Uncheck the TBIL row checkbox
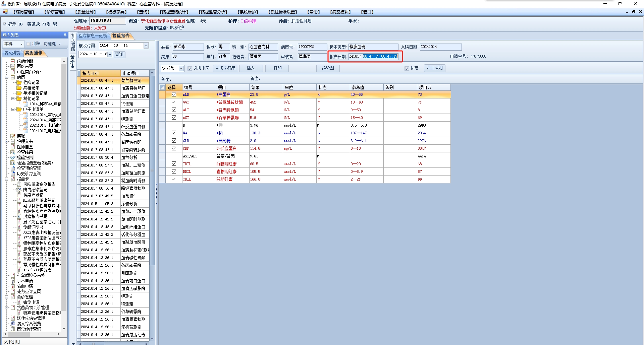Viewport: 644px width, 345px height. pos(174,179)
